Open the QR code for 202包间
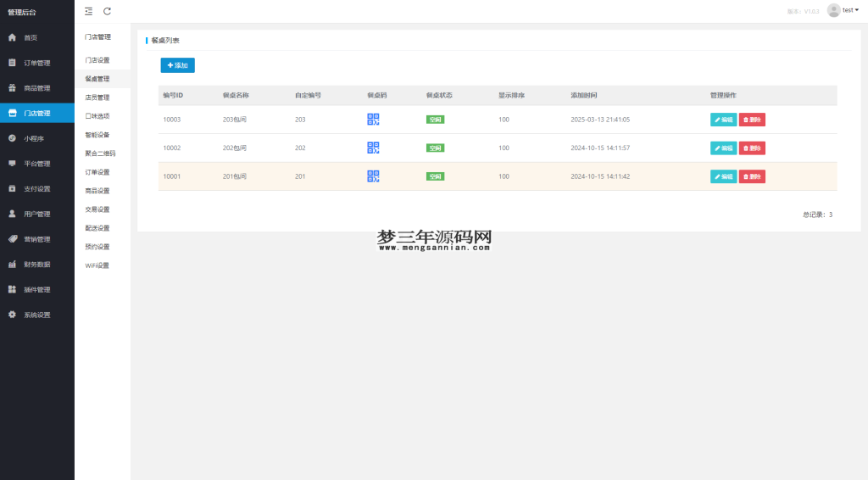This screenshot has height=480, width=868. [x=373, y=148]
